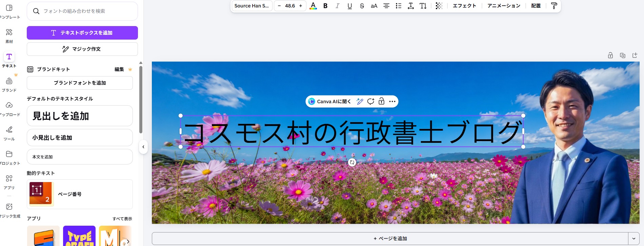Click the Brand Kit crown icon

coord(130,69)
